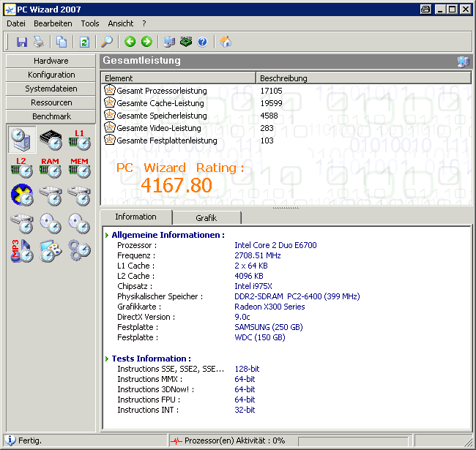Select the DirectX yellow X benchmark icon
Screen dimensions: 476x450
(x=21, y=195)
